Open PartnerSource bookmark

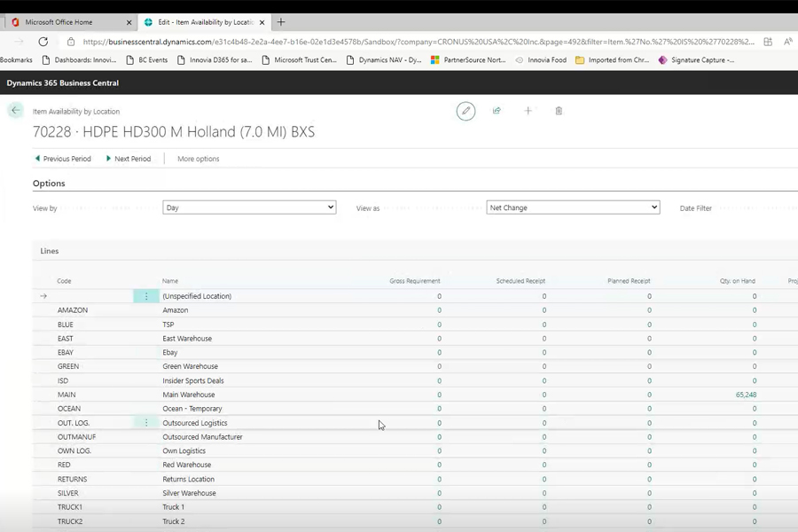coord(468,60)
